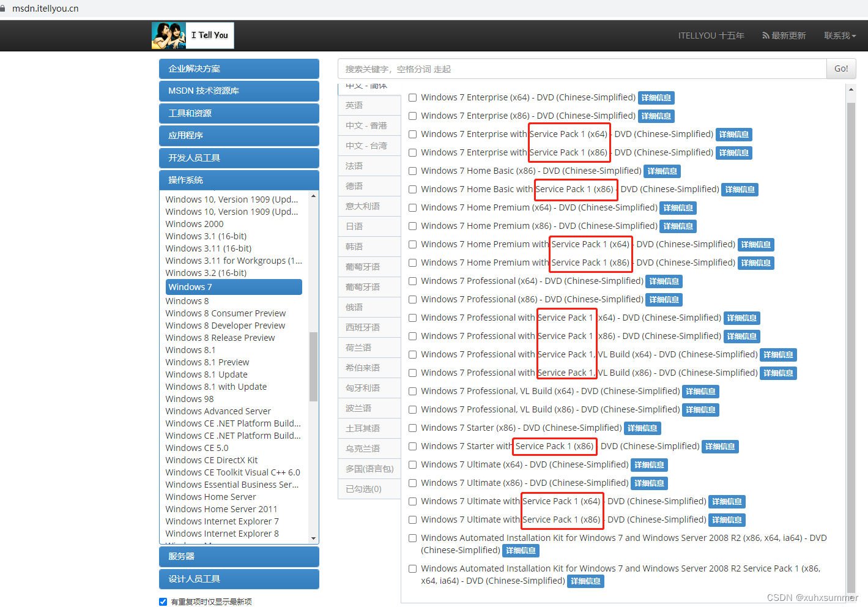868x607 pixels.
Task: Check Windows 7 Ultimate (x64) DVD checkbox
Action: coord(413,464)
